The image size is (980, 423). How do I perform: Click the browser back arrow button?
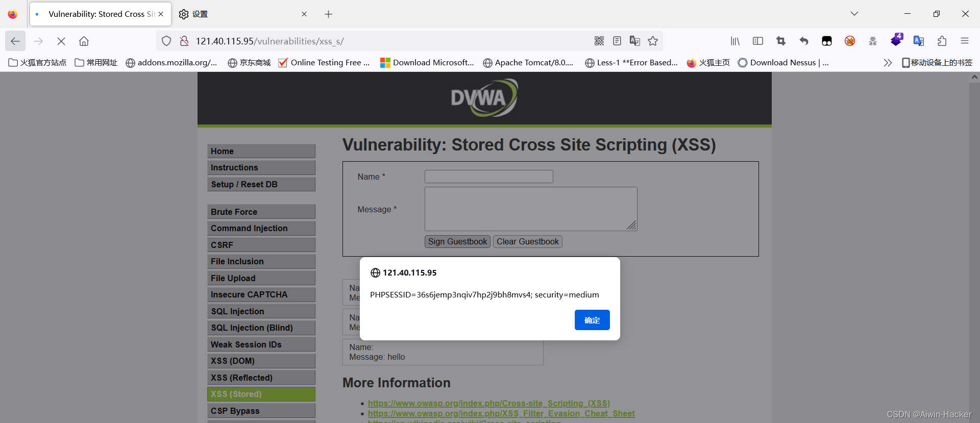[x=15, y=41]
